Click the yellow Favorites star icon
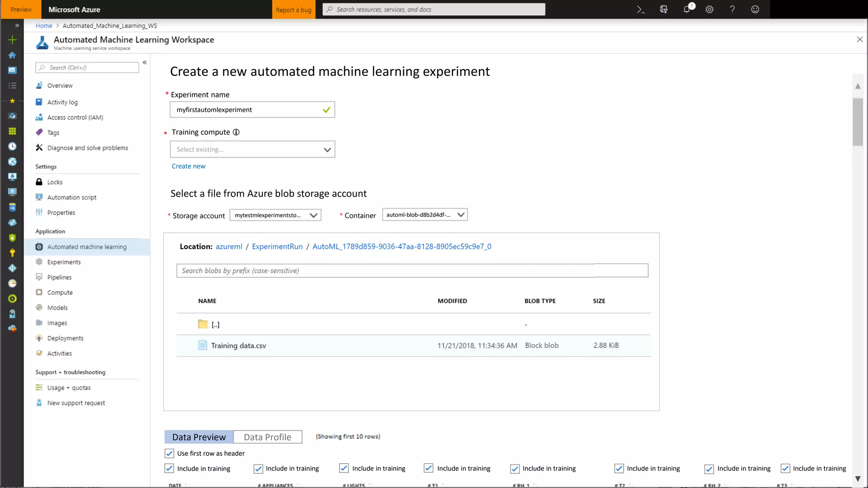The height and width of the screenshot is (488, 868). click(x=12, y=101)
